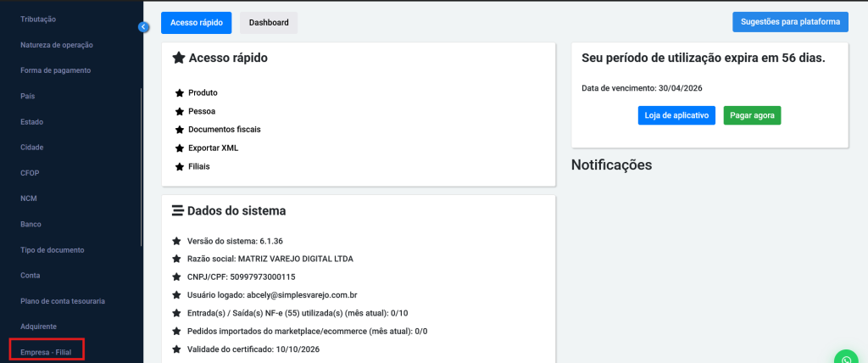868x363 pixels.
Task: Collapse sidebar with the blue arrow icon
Action: pos(143,27)
